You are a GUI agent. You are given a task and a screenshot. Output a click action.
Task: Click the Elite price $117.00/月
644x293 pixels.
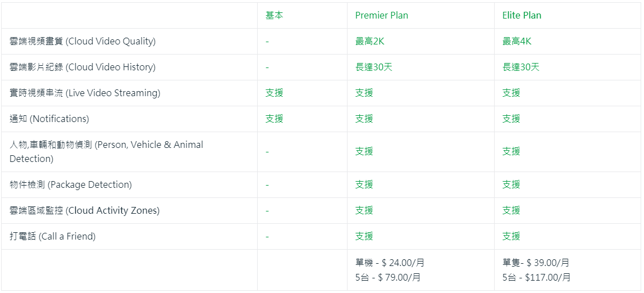[548, 277]
